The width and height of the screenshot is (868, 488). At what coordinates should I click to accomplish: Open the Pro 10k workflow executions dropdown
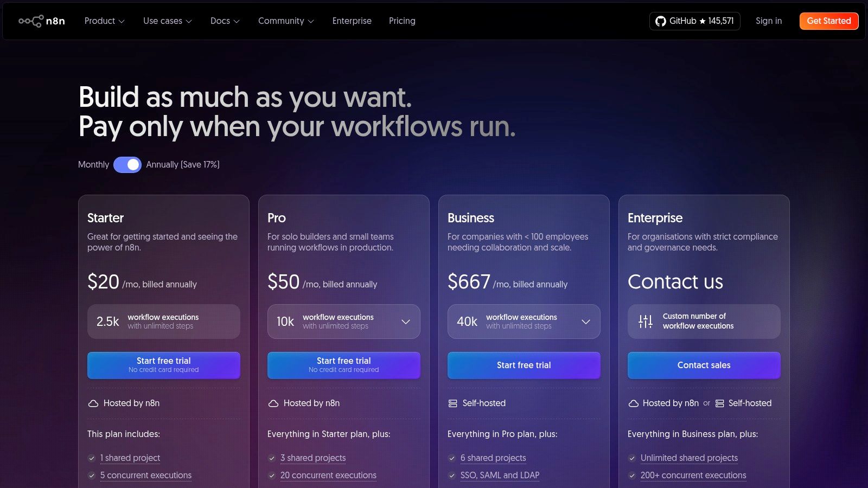coord(344,322)
